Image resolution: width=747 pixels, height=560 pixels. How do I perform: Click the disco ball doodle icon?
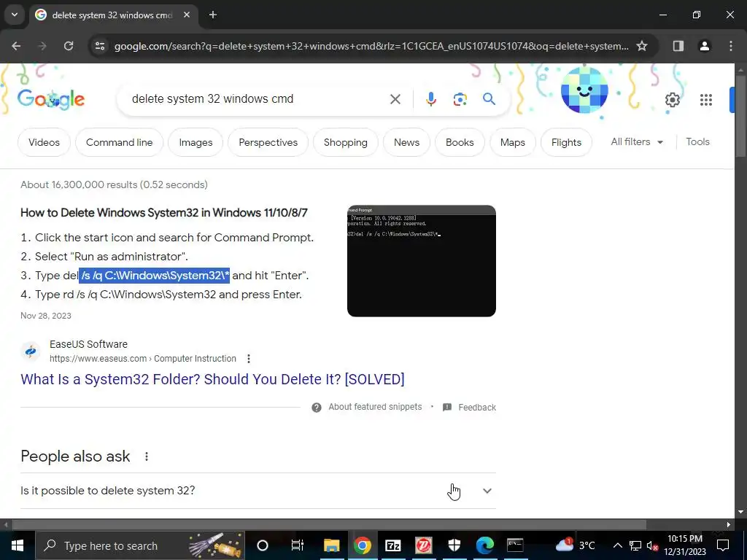tap(584, 90)
